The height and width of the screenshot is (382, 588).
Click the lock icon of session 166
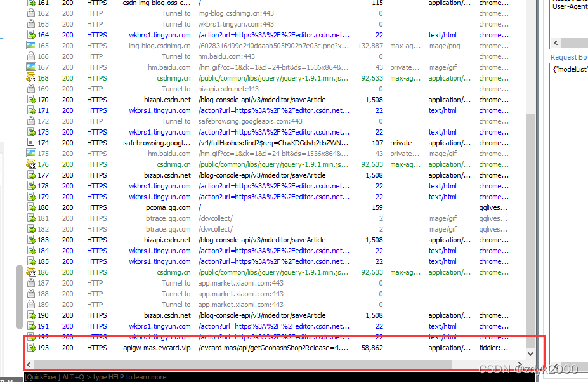31,56
